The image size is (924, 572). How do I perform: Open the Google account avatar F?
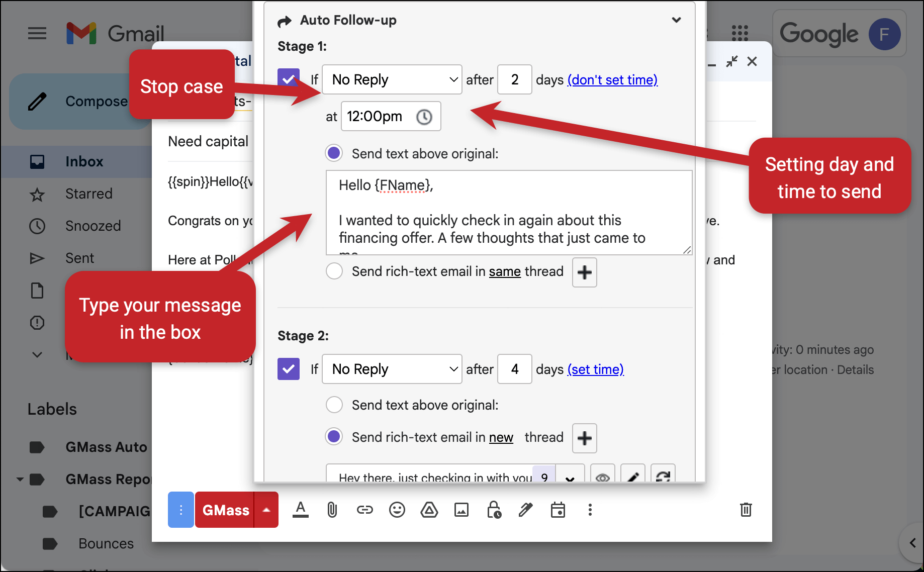[884, 34]
